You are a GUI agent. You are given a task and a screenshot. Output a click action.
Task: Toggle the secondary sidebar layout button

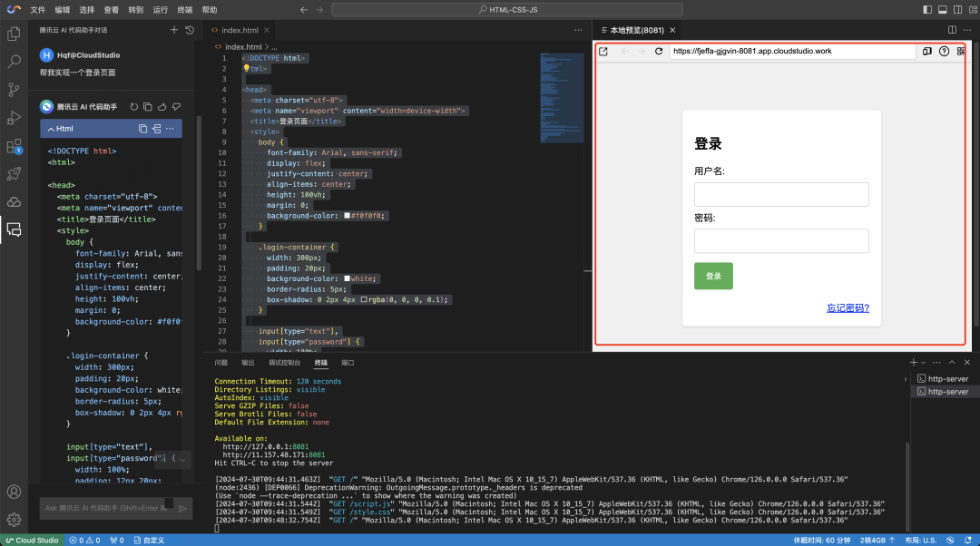click(x=957, y=9)
